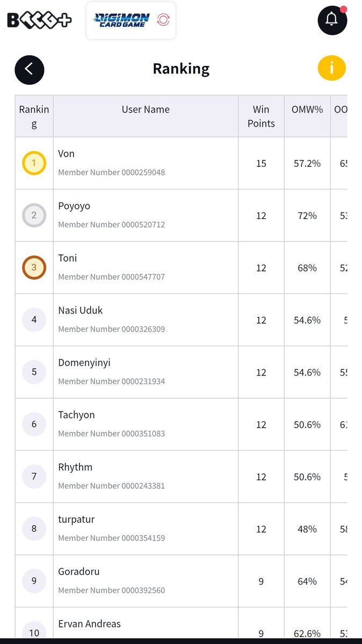The height and width of the screenshot is (644, 362).
Task: Open player Poyoyo's entry
Action: click(181, 215)
